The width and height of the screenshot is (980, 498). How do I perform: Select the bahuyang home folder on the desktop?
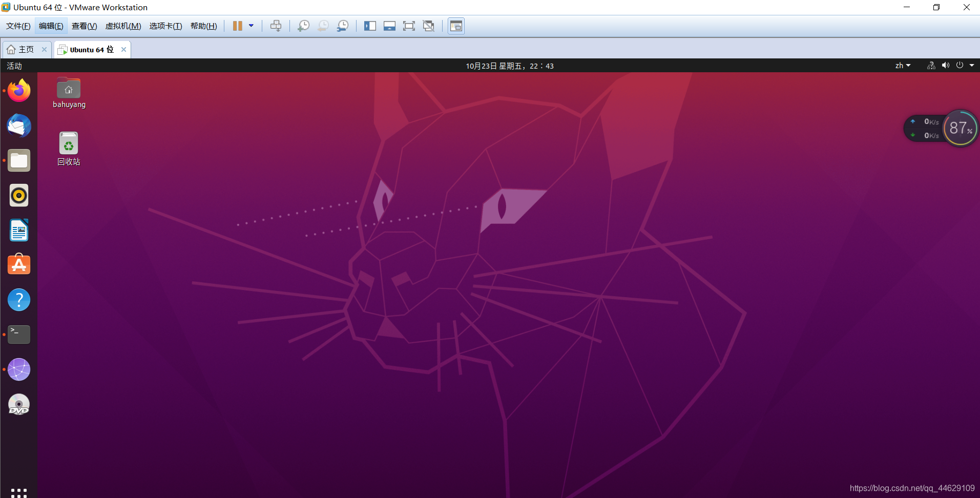[x=69, y=93]
